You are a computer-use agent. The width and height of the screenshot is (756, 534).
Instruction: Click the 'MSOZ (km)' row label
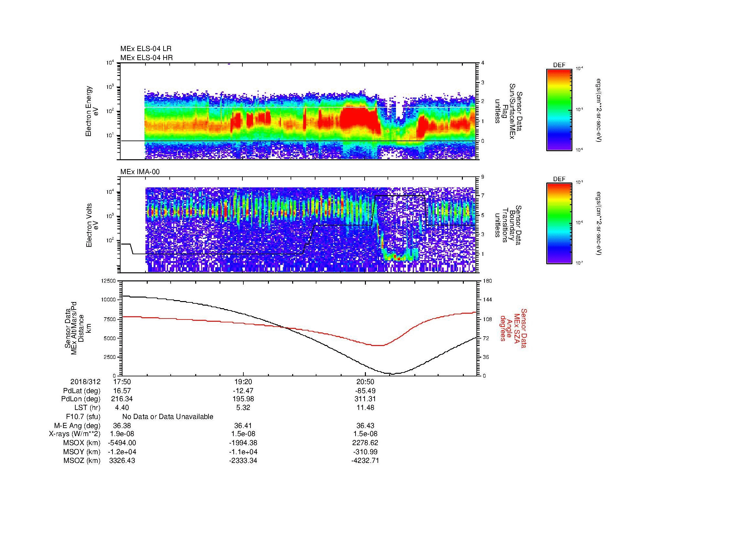pos(82,461)
